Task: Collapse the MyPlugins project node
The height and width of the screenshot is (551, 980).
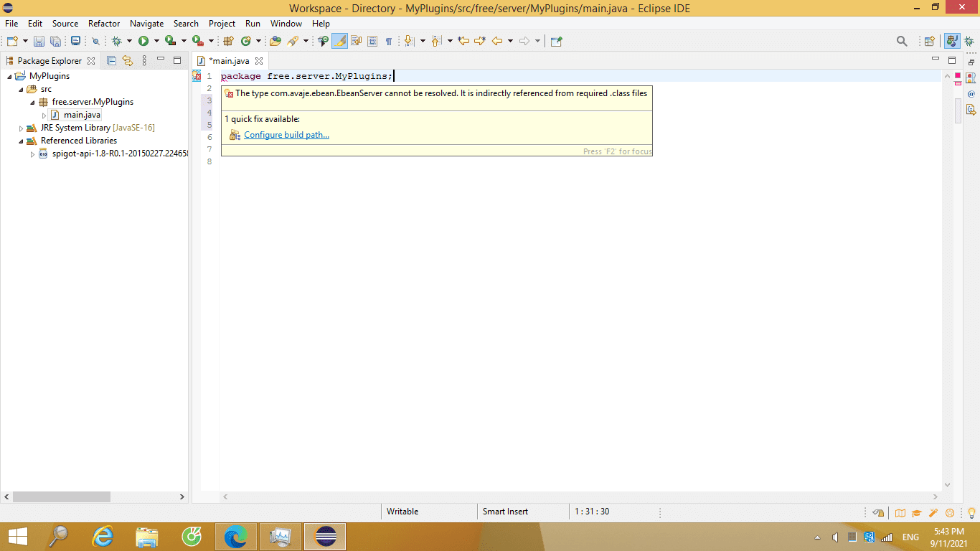Action: (x=9, y=76)
